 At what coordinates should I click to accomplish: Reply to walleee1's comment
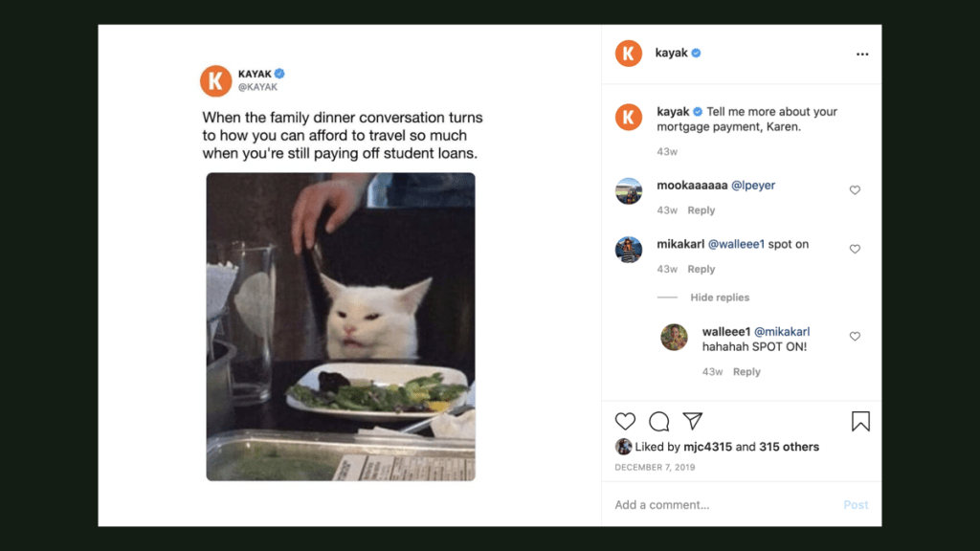pyautogui.click(x=746, y=372)
